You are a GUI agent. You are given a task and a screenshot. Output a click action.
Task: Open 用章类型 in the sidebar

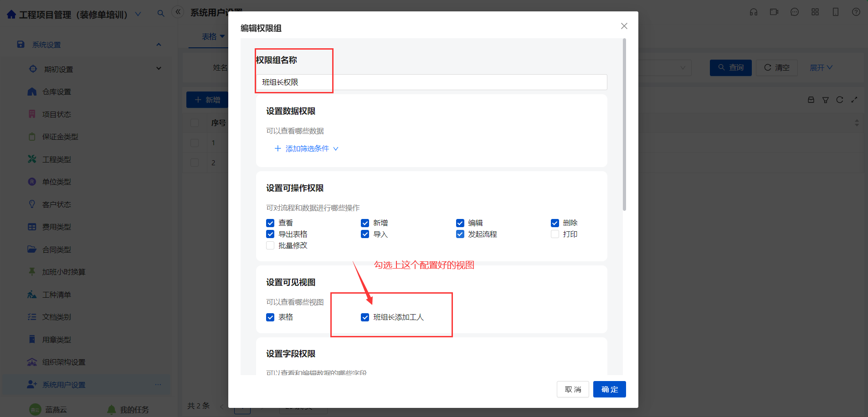click(x=56, y=340)
